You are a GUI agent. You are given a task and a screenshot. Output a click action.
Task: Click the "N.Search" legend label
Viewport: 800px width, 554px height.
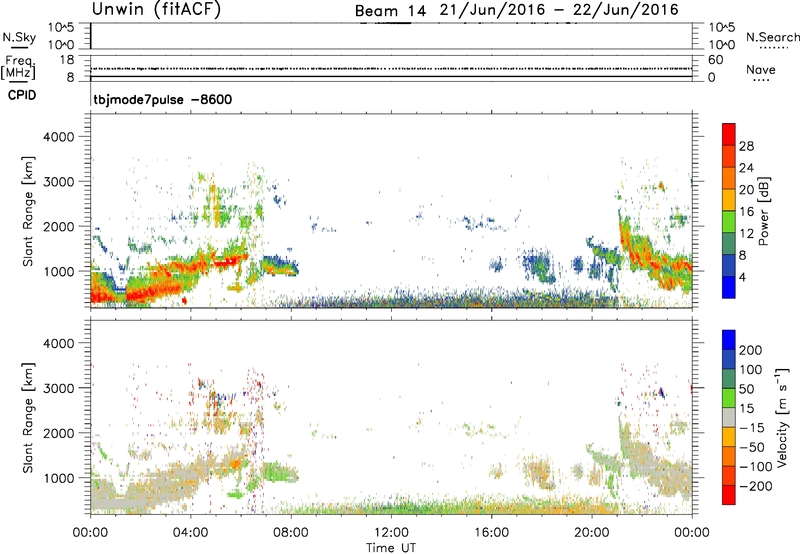point(773,37)
